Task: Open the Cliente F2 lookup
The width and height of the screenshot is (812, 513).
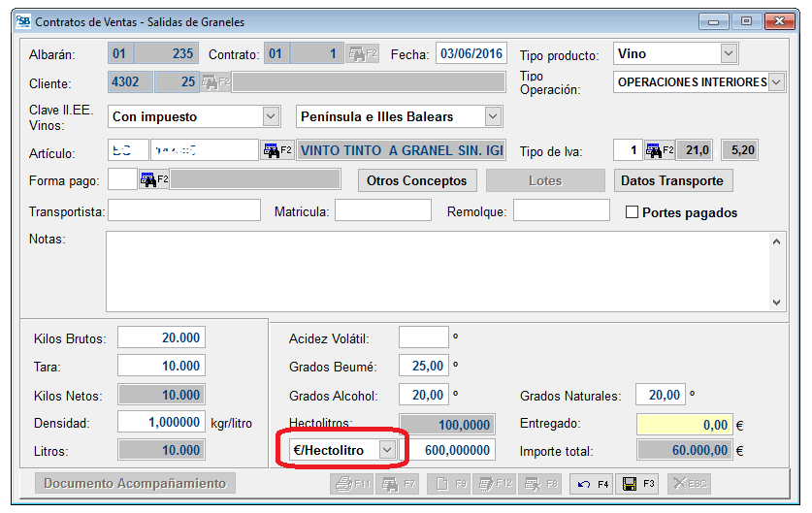Action: [x=215, y=82]
